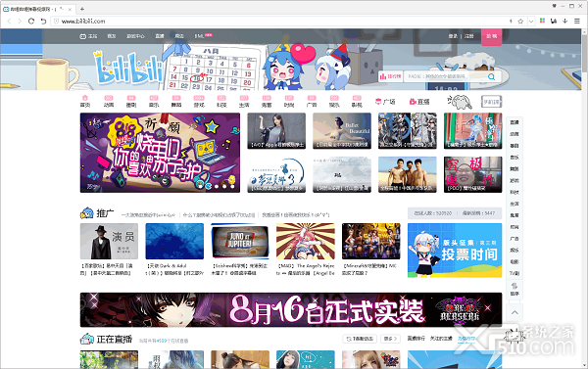Open a new tab with the plus button

(82, 9)
